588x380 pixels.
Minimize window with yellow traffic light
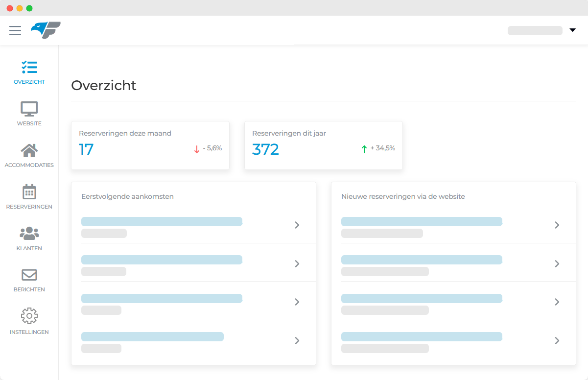[20, 8]
